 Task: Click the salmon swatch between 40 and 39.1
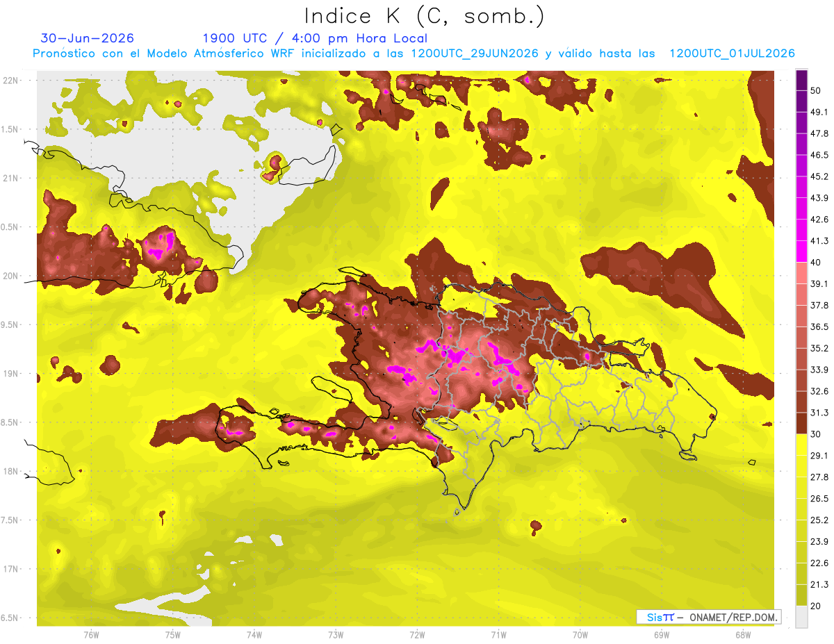pyautogui.click(x=801, y=273)
